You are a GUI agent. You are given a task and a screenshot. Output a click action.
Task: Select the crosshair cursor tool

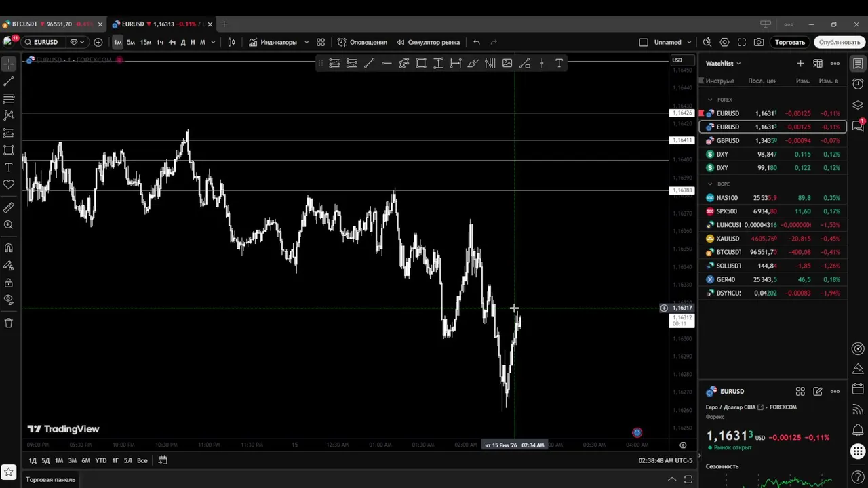click(9, 64)
